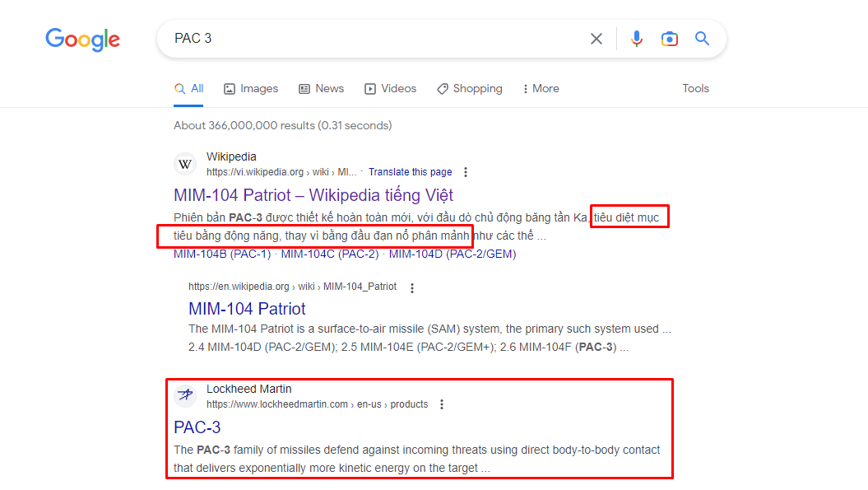Clear the search box with X icon
This screenshot has height=490, width=868.
596,39
